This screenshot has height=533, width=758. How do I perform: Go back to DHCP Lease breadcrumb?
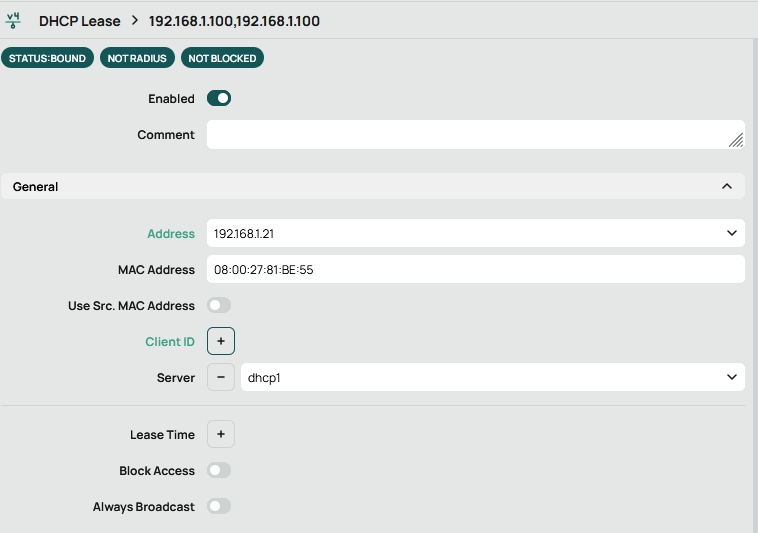(x=79, y=20)
